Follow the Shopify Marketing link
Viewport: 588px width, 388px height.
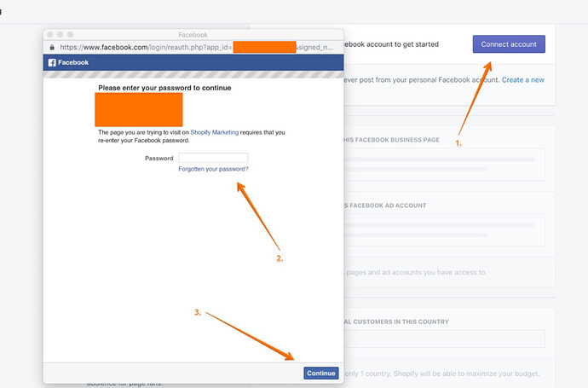click(215, 132)
